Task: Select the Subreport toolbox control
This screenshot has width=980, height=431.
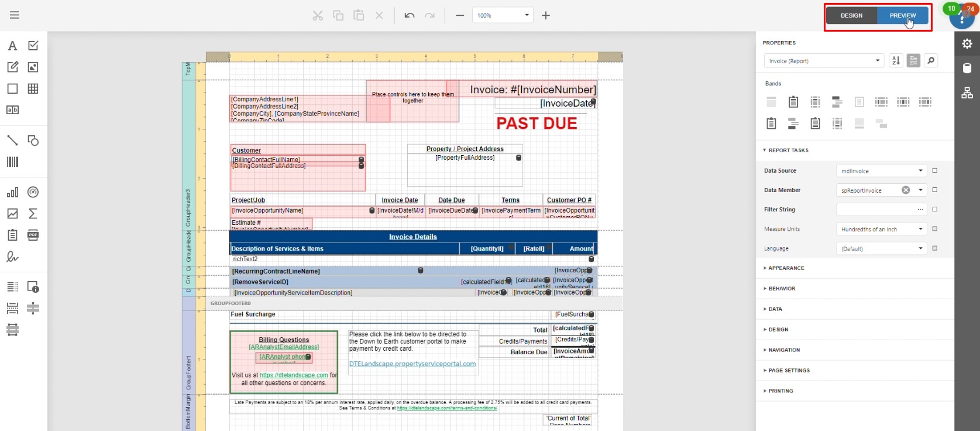Action: [12, 235]
